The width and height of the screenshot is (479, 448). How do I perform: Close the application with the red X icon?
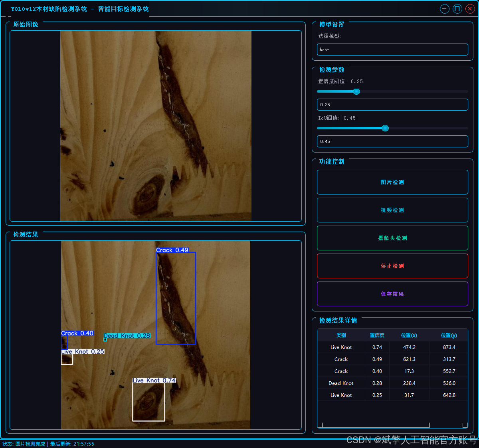[470, 9]
